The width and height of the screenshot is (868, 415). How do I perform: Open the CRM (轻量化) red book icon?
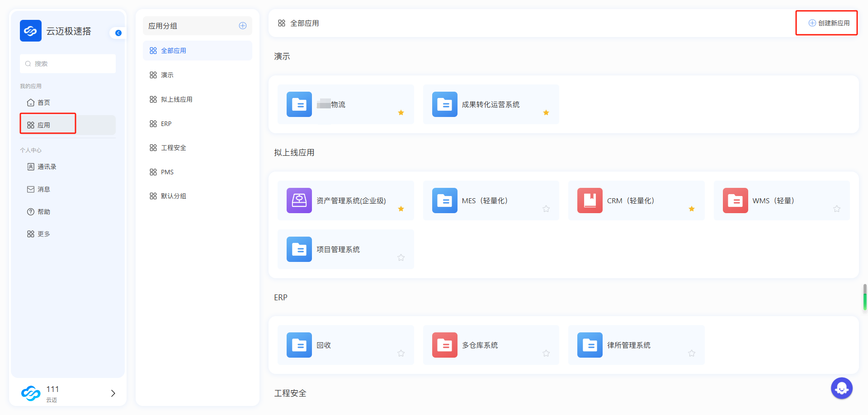point(590,201)
